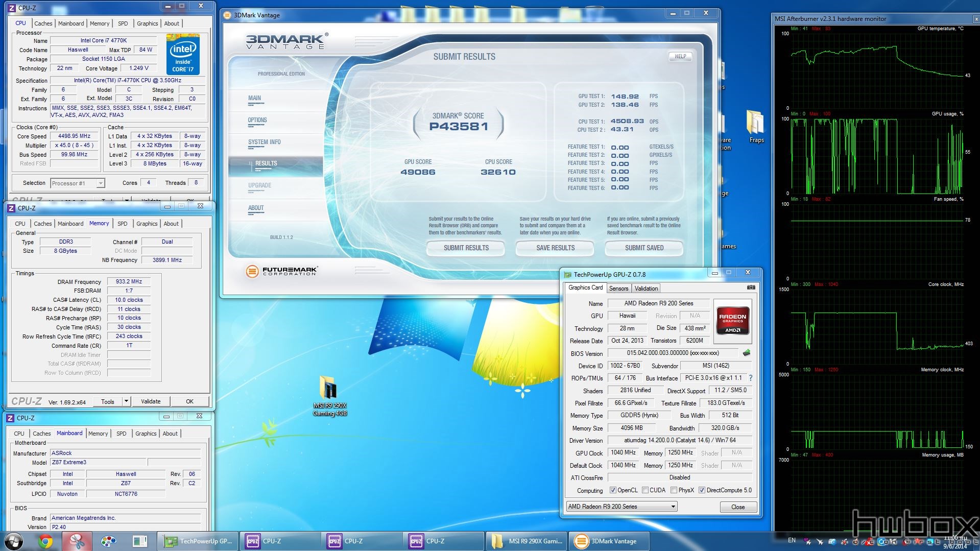Click the Close button in GPU-Z
The image size is (980, 551).
[x=738, y=507]
